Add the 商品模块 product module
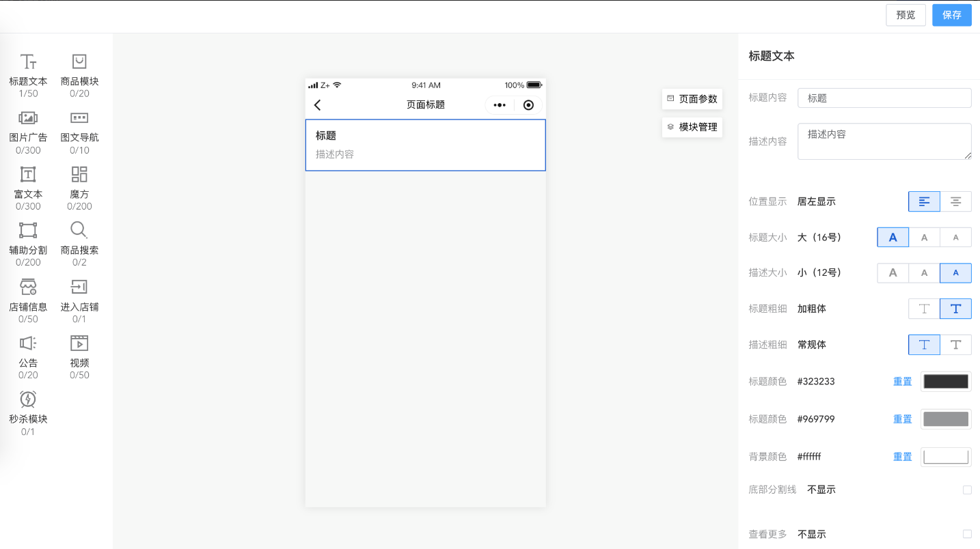980x549 pixels. pos(79,75)
